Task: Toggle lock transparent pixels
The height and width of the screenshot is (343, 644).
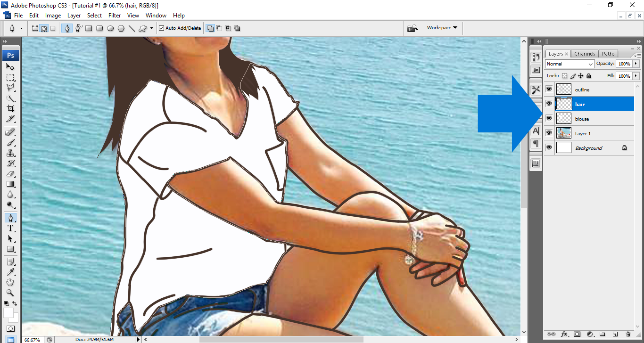Action: [x=564, y=75]
